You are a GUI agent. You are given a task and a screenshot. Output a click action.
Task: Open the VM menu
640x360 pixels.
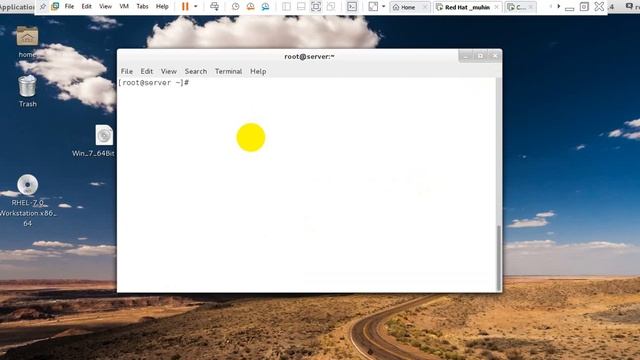pos(124,7)
